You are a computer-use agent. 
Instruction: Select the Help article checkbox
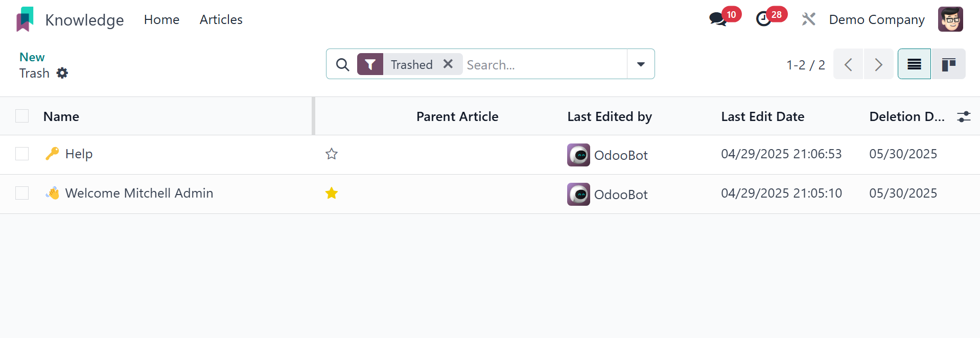pos(22,154)
